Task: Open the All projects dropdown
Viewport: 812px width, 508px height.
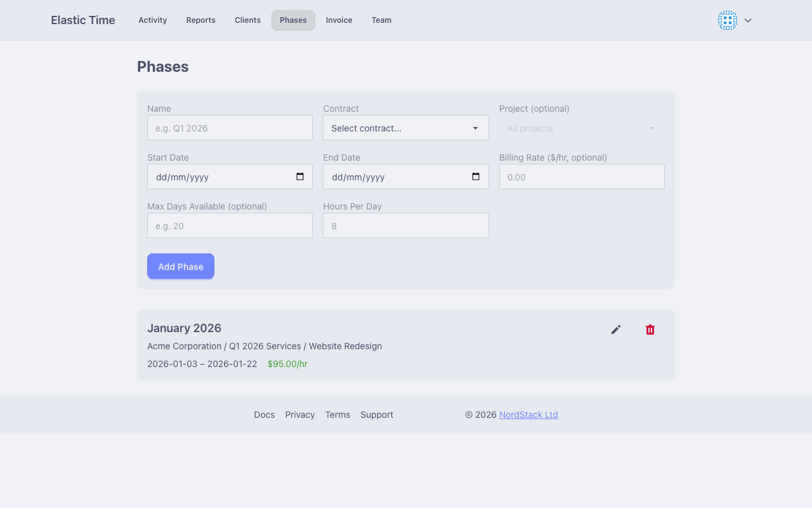Action: click(x=581, y=128)
